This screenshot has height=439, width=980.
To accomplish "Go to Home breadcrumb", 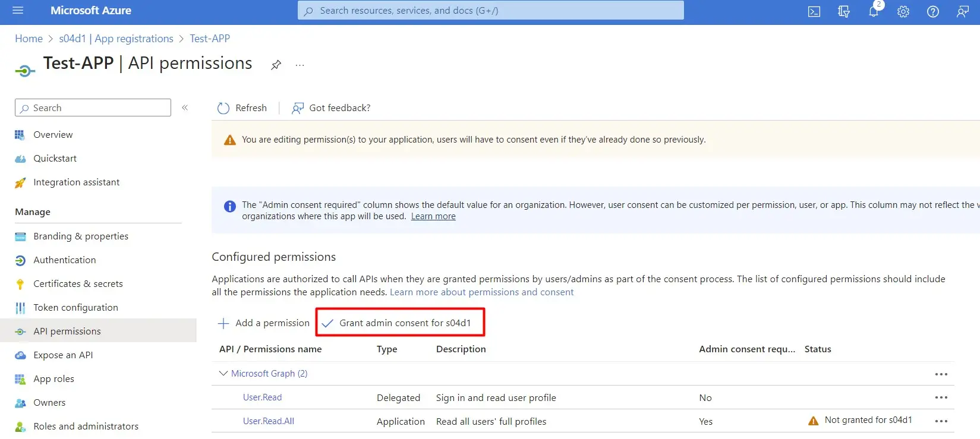I will (x=29, y=39).
